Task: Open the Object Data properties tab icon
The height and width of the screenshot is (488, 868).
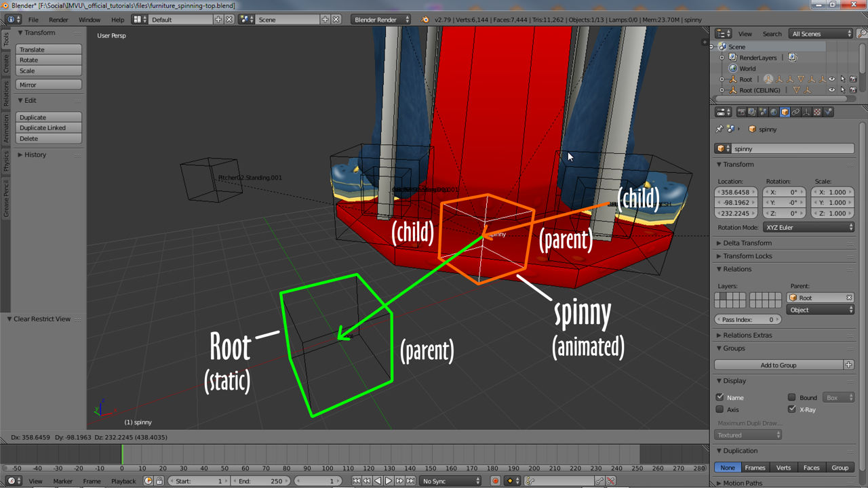Action: coord(806,112)
